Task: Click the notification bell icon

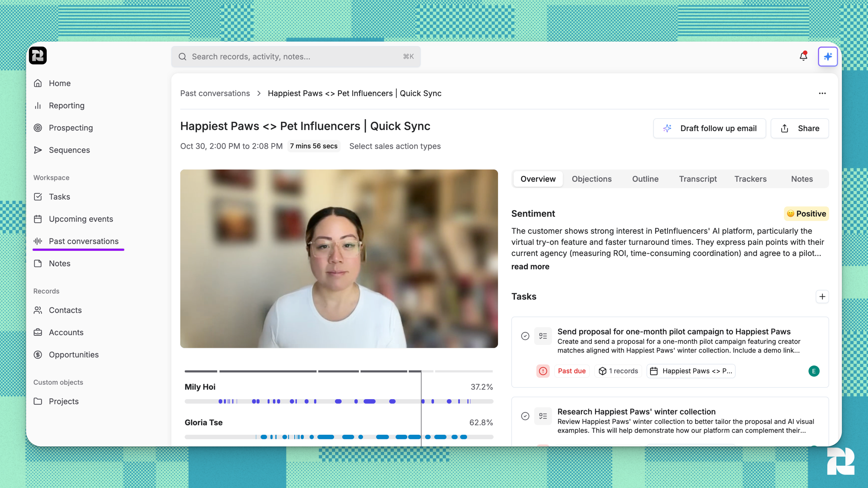Action: click(x=803, y=56)
